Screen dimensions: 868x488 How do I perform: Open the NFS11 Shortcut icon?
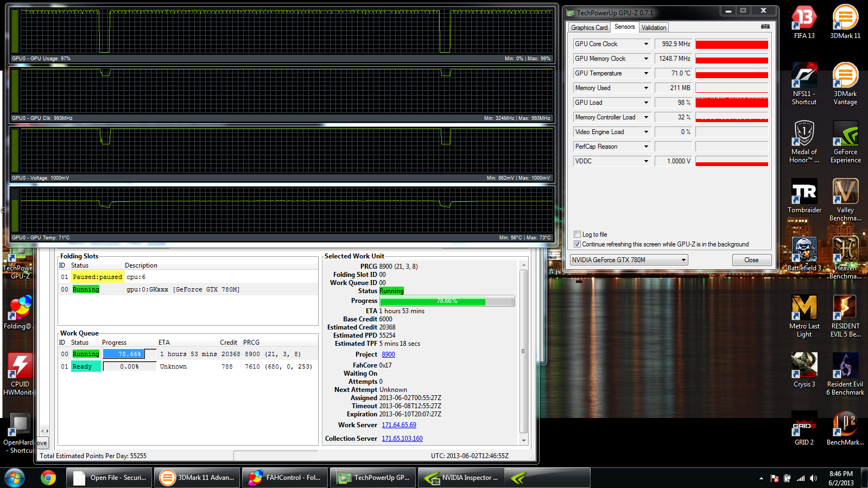tap(804, 84)
